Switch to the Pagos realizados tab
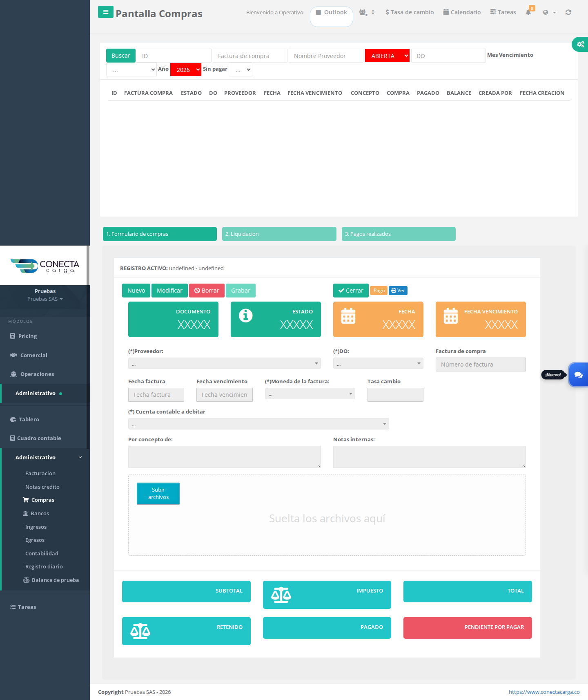The width and height of the screenshot is (588, 700). tap(399, 234)
